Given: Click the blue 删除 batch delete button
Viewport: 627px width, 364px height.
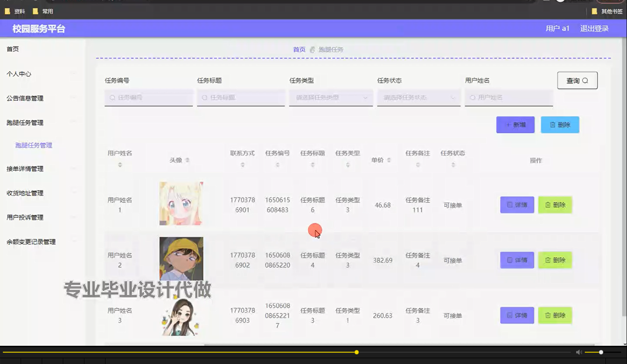Looking at the screenshot, I should click(560, 125).
